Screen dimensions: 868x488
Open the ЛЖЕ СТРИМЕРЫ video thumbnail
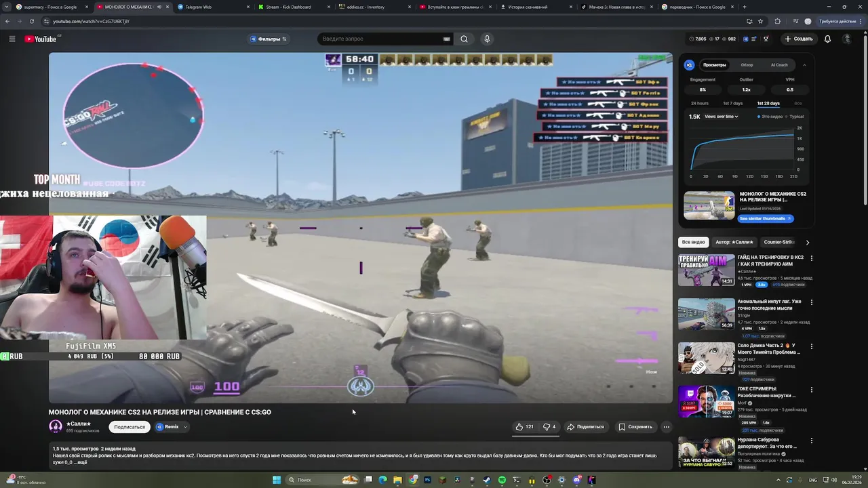pos(707,401)
